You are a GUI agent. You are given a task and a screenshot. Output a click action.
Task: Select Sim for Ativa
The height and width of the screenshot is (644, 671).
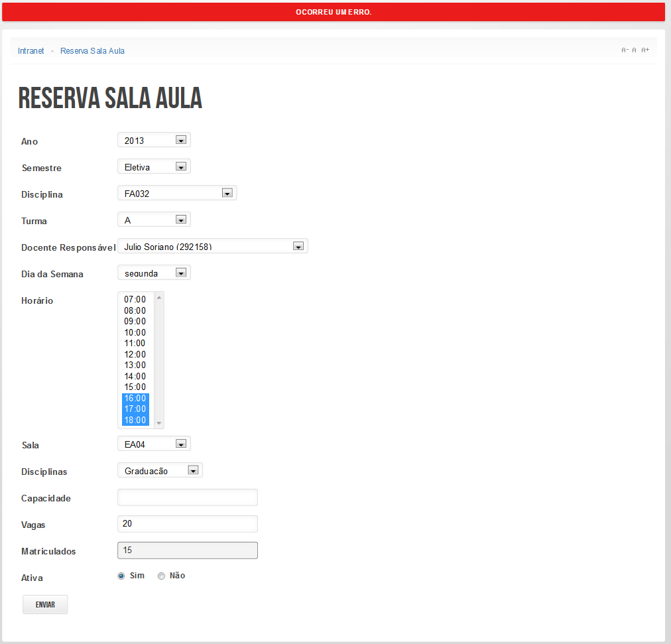coord(121,576)
